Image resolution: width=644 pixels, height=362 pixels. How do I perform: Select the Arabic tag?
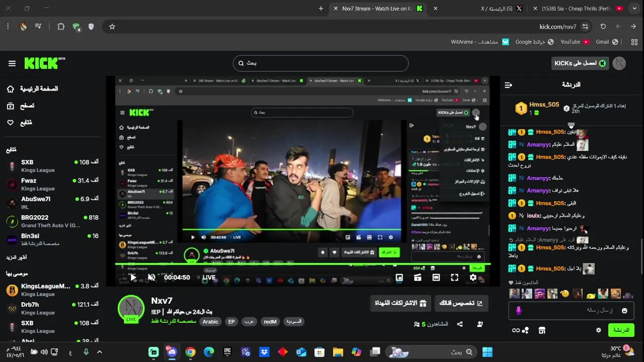[210, 322]
